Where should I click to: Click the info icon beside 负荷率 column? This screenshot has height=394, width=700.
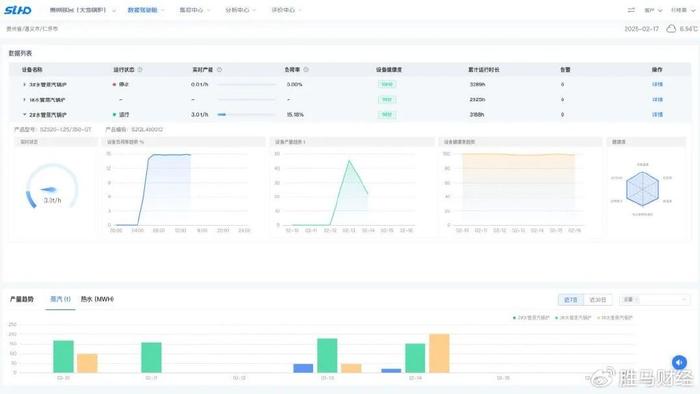306,70
